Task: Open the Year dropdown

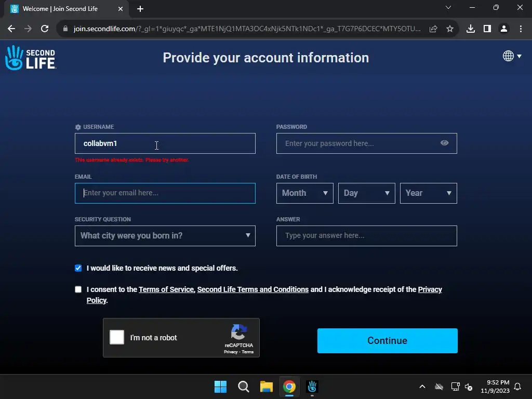Action: tap(428, 193)
